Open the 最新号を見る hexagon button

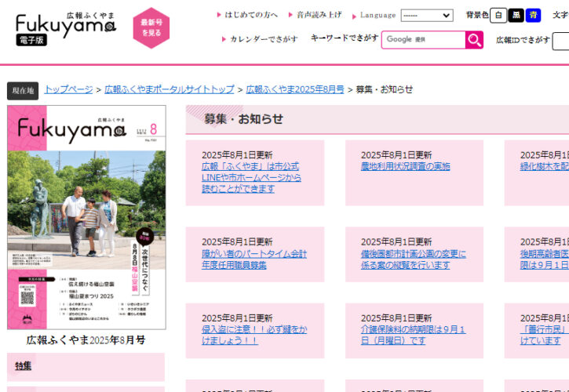[151, 28]
